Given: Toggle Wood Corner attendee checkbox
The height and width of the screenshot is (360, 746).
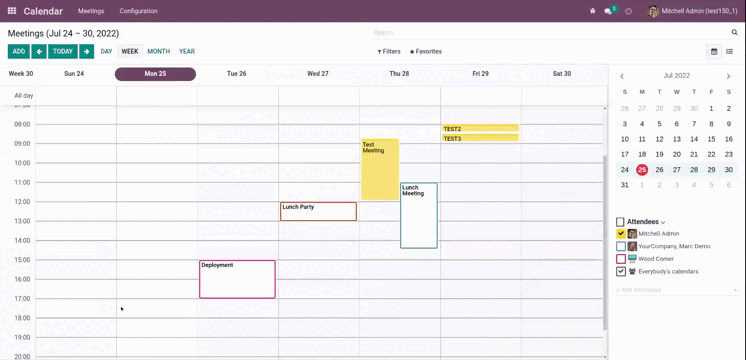Looking at the screenshot, I should (621, 259).
